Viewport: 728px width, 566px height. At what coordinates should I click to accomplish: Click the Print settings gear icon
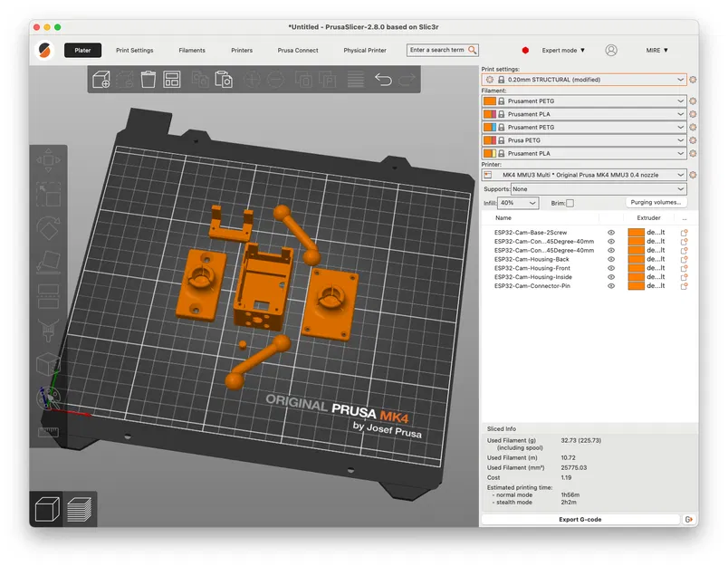(x=693, y=80)
